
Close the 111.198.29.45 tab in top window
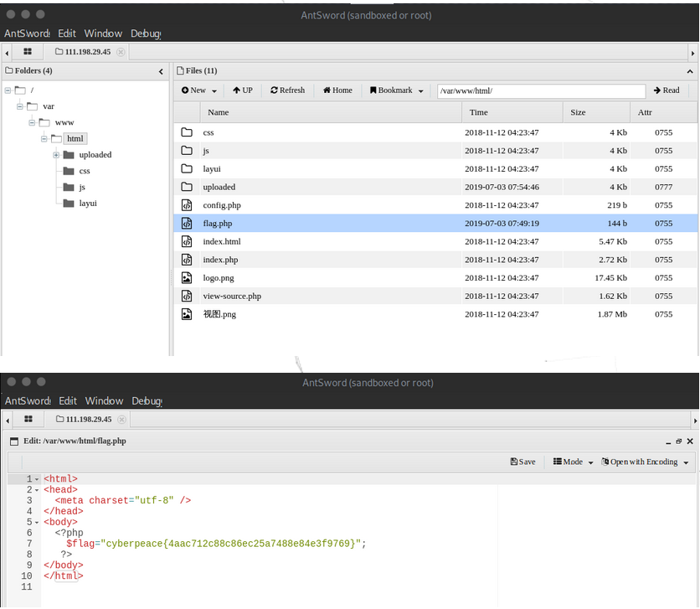click(121, 52)
